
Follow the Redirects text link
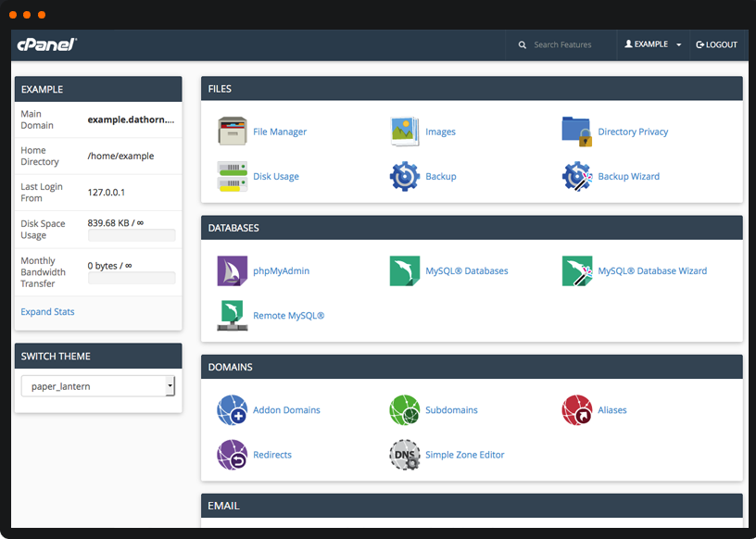click(272, 455)
